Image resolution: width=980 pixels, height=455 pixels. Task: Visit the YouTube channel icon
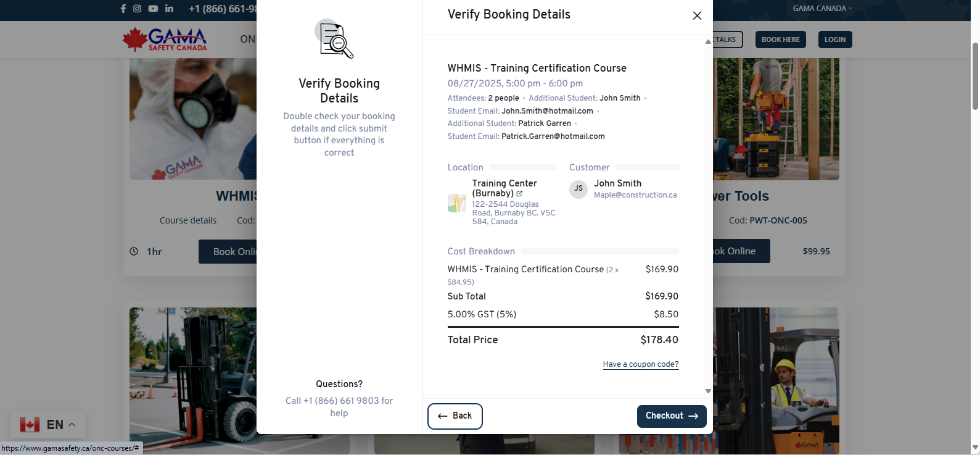pos(153,9)
